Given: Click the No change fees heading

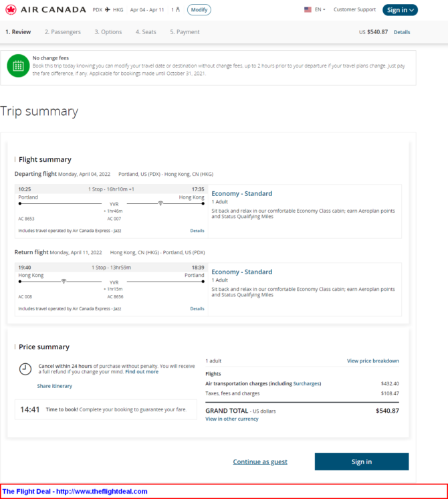Looking at the screenshot, I should coord(51,58).
